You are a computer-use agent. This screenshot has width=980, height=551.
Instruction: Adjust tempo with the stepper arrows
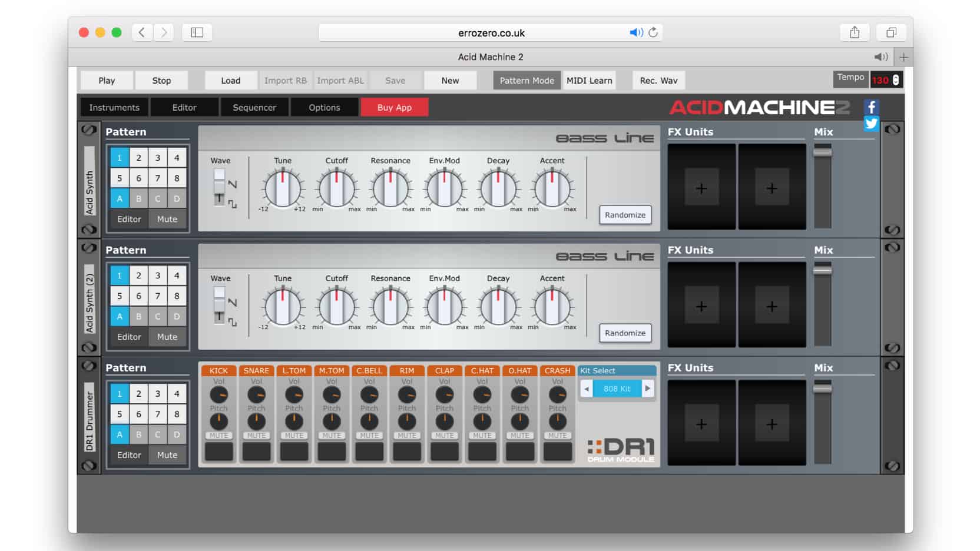(x=896, y=80)
